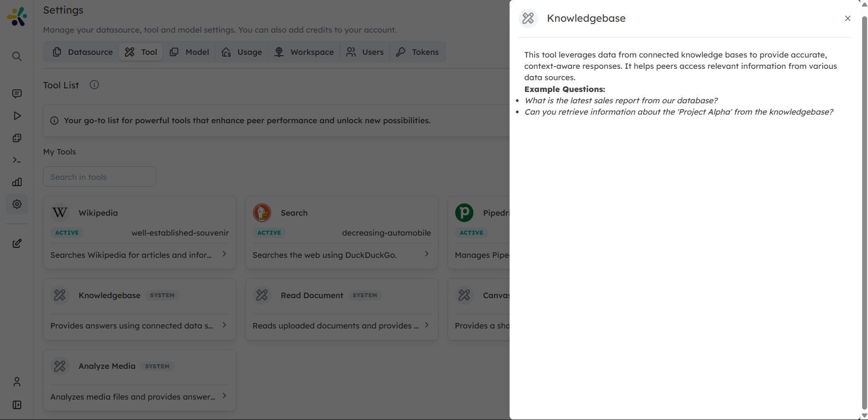Expand the Read Document tool details chevron
The height and width of the screenshot is (420, 868).
[x=426, y=325]
